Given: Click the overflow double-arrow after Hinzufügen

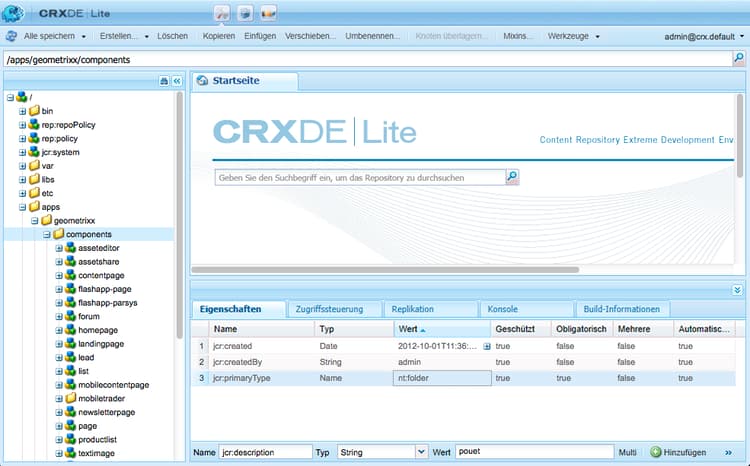Looking at the screenshot, I should point(728,452).
